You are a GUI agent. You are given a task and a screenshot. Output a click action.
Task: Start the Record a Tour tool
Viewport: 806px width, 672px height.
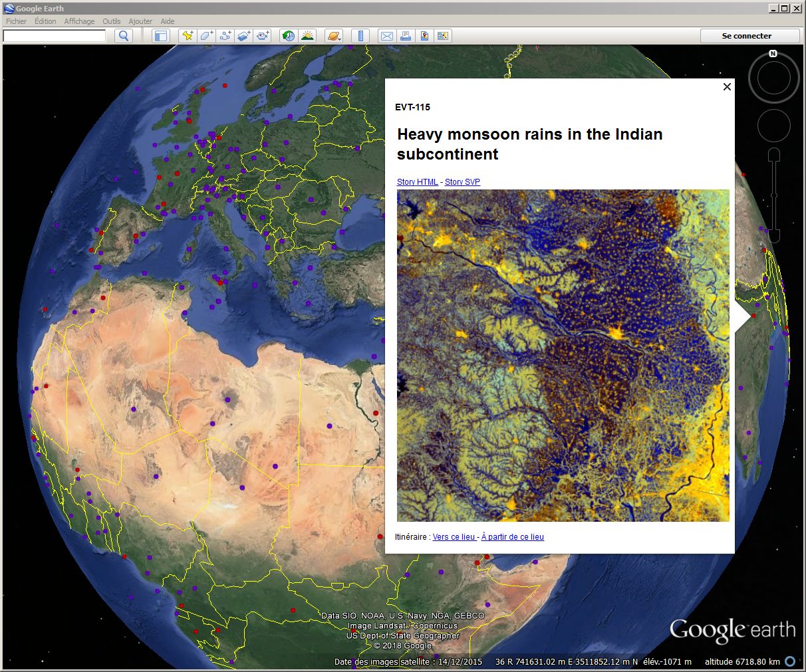pyautogui.click(x=263, y=36)
